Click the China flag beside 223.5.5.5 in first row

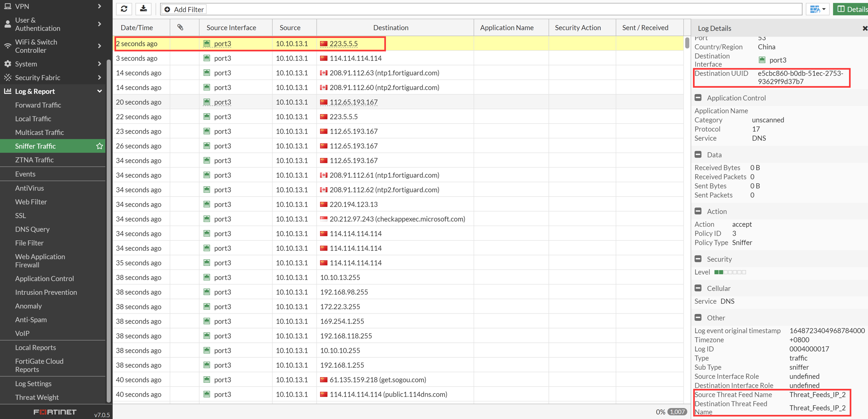click(323, 44)
